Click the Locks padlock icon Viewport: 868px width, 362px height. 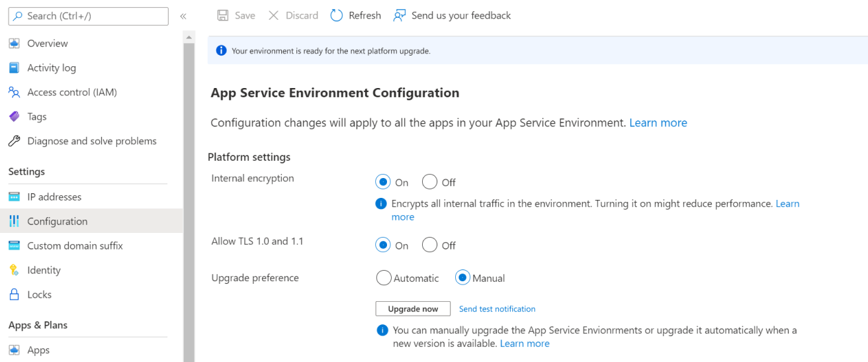14,294
